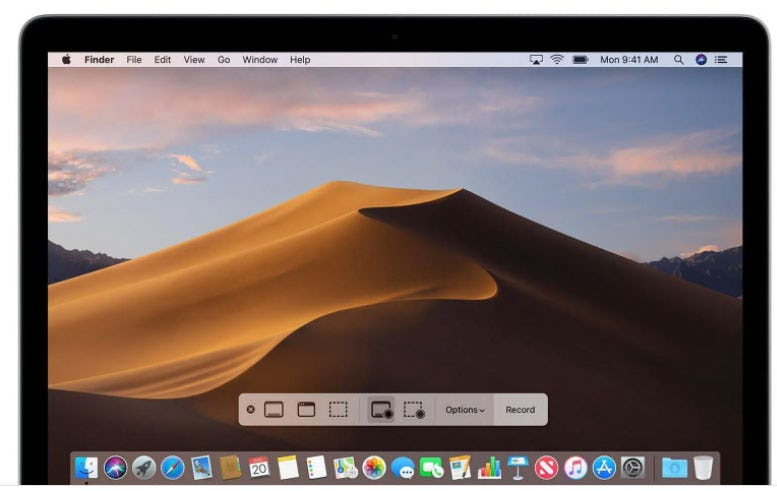
Task: Choose Record Selected Portion icon
Action: click(414, 410)
